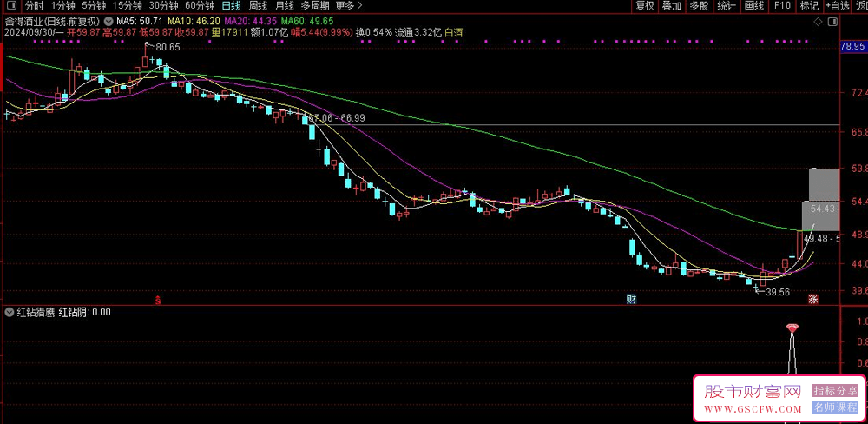This screenshot has width=868, height=424.
Task: Expand 红钻猎鹰 indicator dropdown arrow
Action: 10,312
